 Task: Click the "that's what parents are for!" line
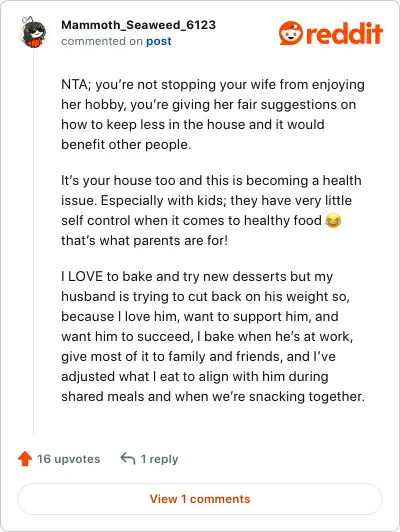pyautogui.click(x=145, y=241)
